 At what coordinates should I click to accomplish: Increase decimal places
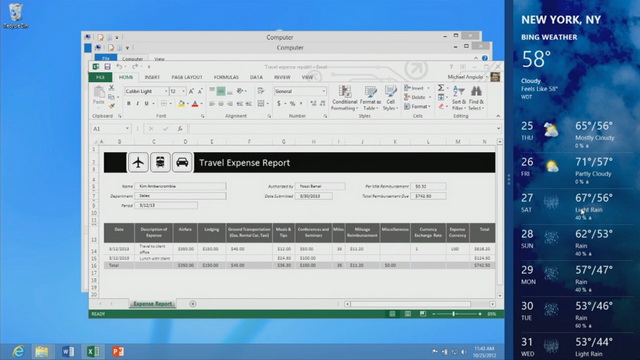click(x=313, y=104)
